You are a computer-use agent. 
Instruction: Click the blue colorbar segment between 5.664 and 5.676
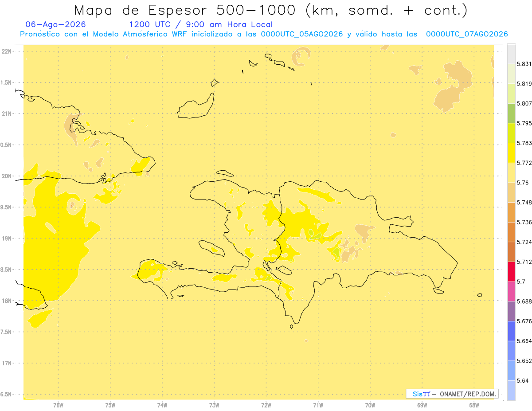coord(511,331)
